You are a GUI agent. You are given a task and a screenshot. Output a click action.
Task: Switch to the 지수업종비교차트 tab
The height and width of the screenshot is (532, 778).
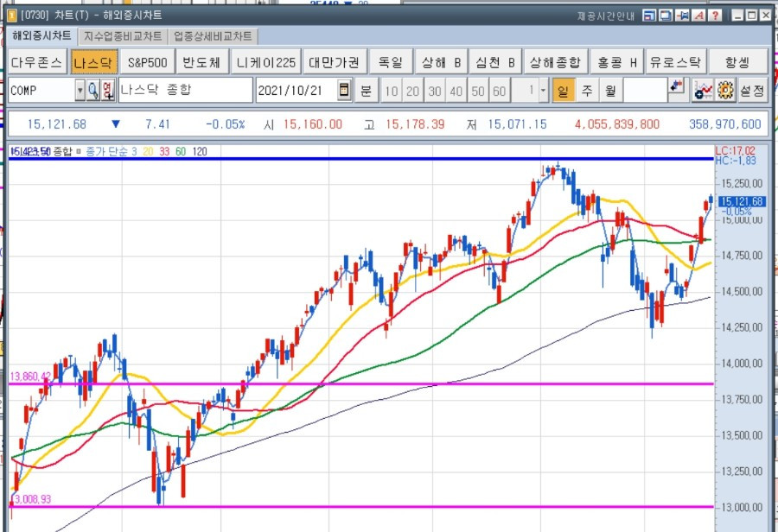pos(123,36)
